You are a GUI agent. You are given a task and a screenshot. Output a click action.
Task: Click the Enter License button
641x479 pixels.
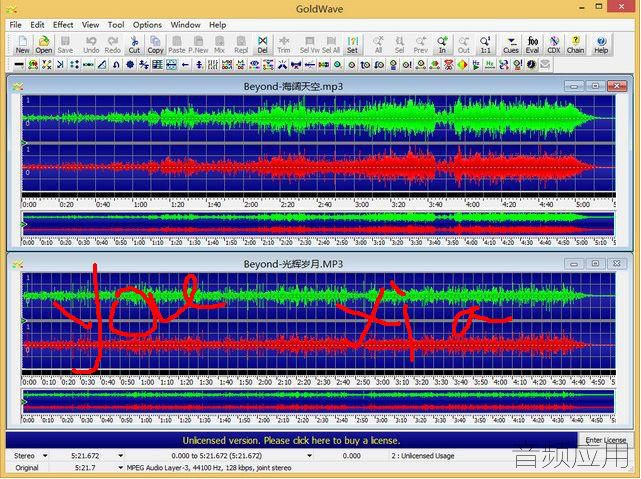pyautogui.click(x=605, y=440)
